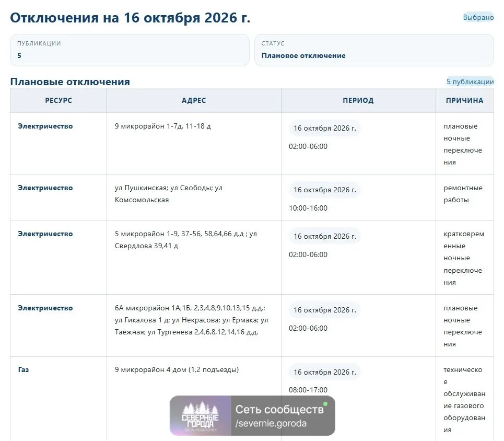Click the 'Ресурс' column header
Viewport: 504px width, 441px height.
point(58,100)
